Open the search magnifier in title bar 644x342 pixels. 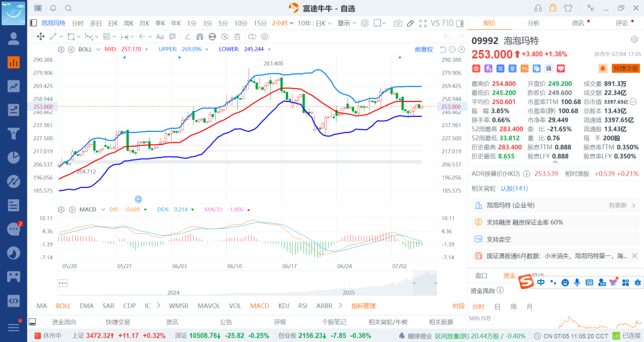(x=69, y=8)
